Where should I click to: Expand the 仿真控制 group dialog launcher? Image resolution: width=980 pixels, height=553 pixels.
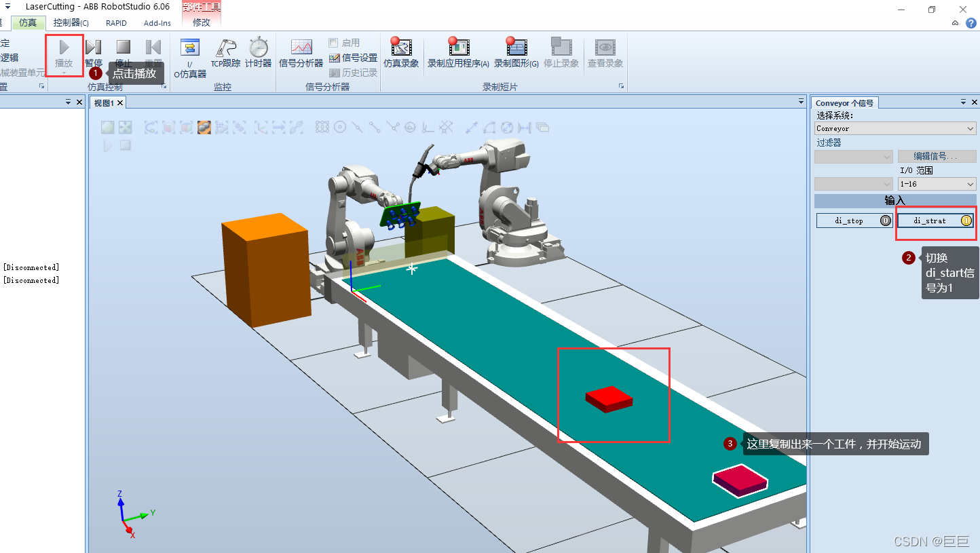(164, 87)
